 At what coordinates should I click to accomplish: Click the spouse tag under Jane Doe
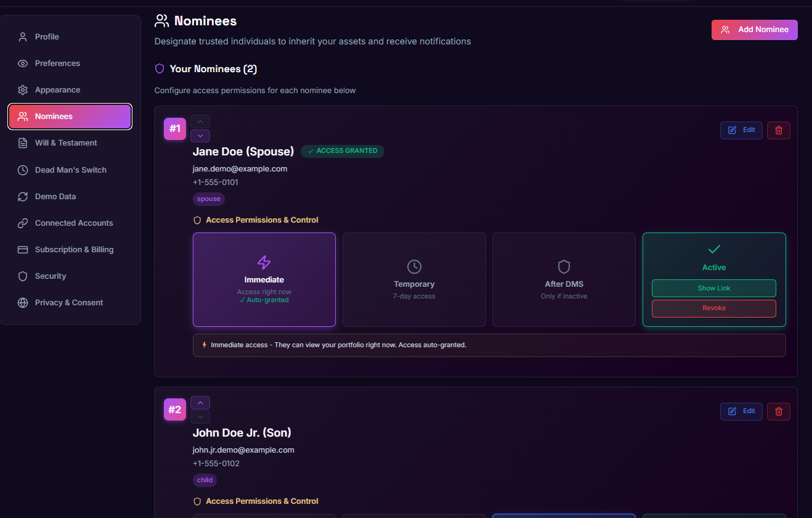coord(208,199)
